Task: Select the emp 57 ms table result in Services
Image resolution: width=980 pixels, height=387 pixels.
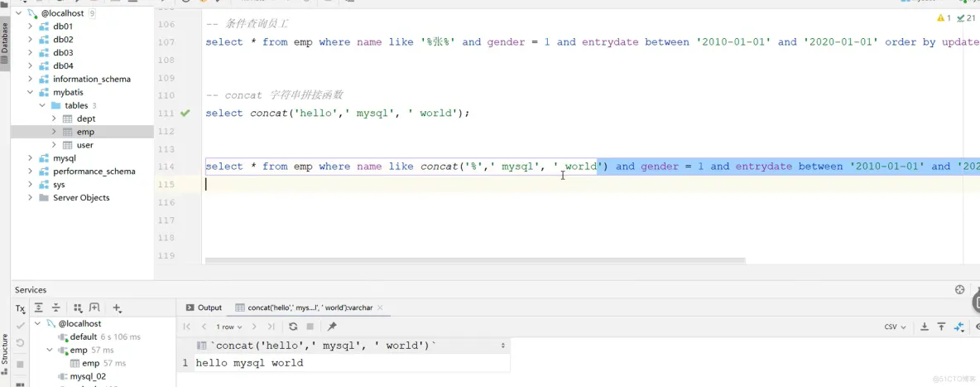Action: (x=90, y=363)
